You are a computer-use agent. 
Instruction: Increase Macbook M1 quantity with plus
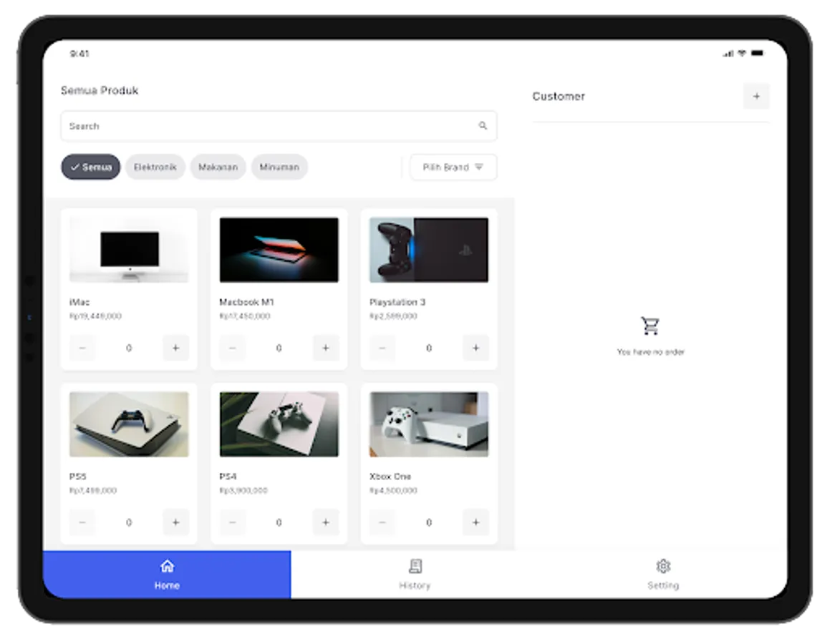[x=325, y=348]
